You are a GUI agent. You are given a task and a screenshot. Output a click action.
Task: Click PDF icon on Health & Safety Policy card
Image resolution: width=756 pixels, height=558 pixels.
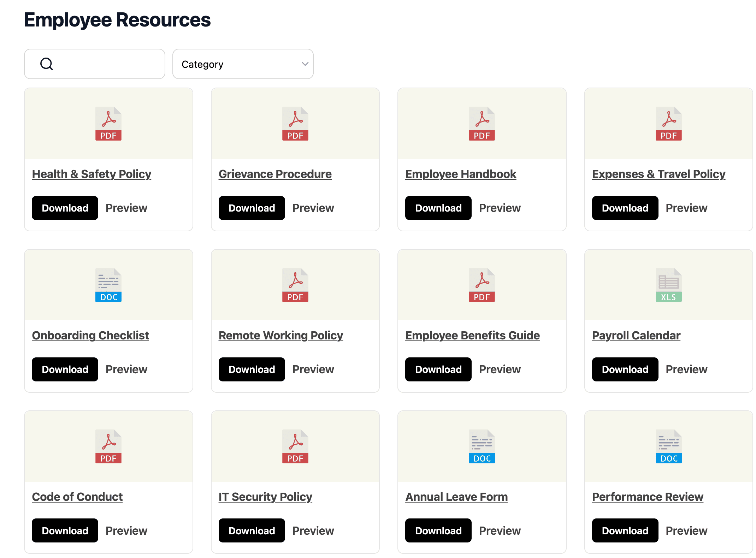(x=108, y=124)
